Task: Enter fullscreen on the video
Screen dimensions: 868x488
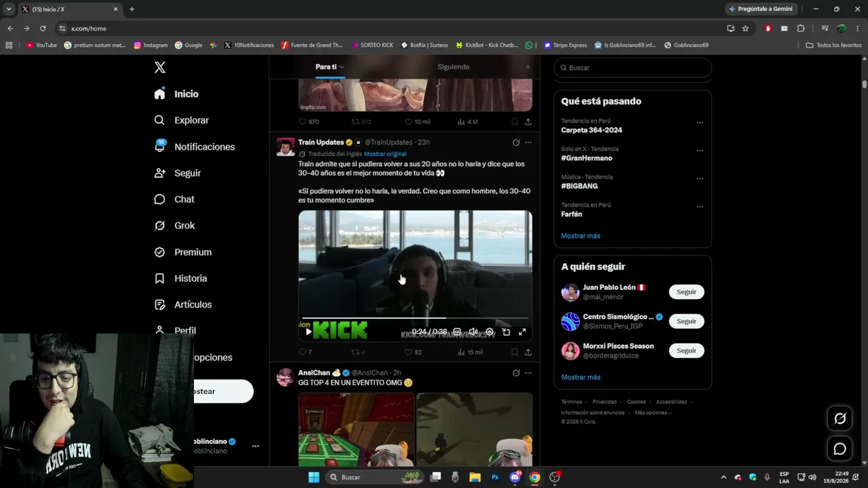Action: [x=522, y=332]
